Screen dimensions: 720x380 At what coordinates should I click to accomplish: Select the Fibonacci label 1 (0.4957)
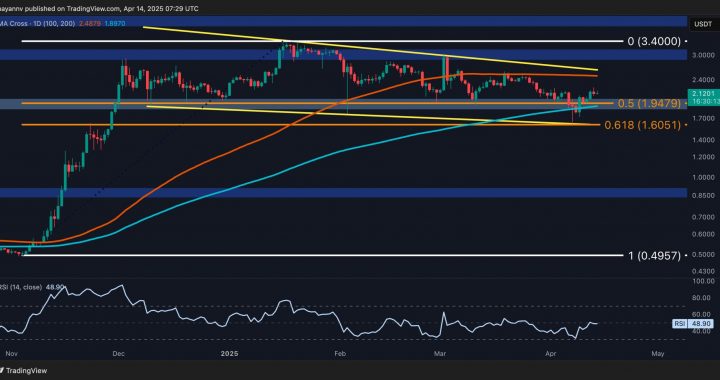[x=654, y=256]
